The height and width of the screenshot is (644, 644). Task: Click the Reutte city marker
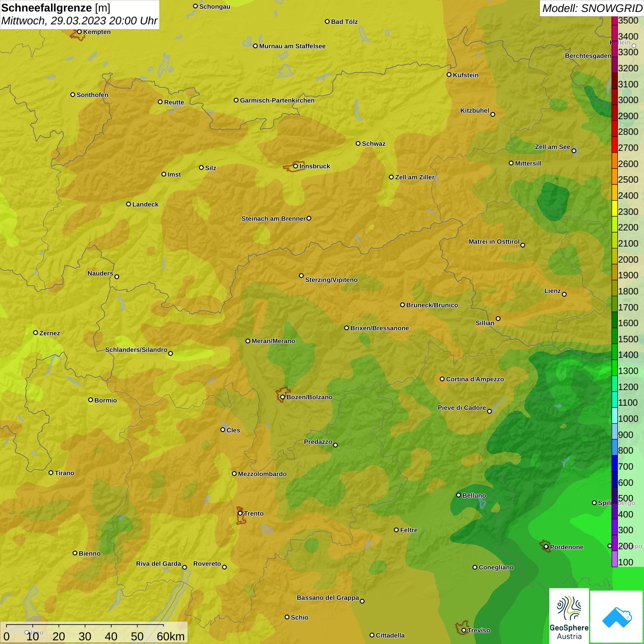click(x=160, y=102)
